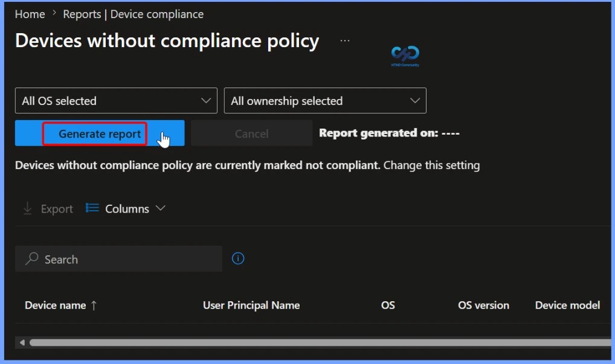Click the ascending sort arrow on Device name
The width and height of the screenshot is (615, 364).
94,305
